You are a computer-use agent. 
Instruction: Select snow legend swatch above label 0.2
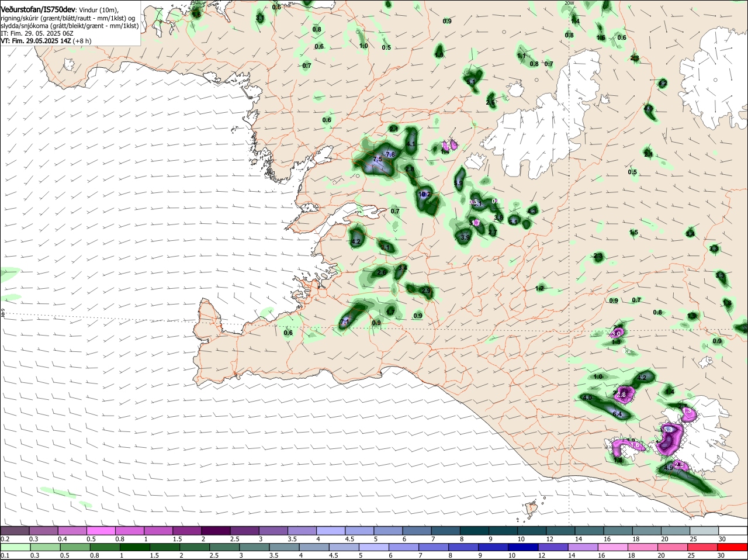pos(15,530)
